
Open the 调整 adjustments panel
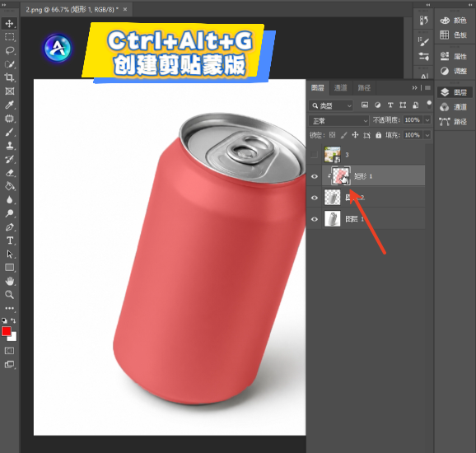pyautogui.click(x=454, y=71)
